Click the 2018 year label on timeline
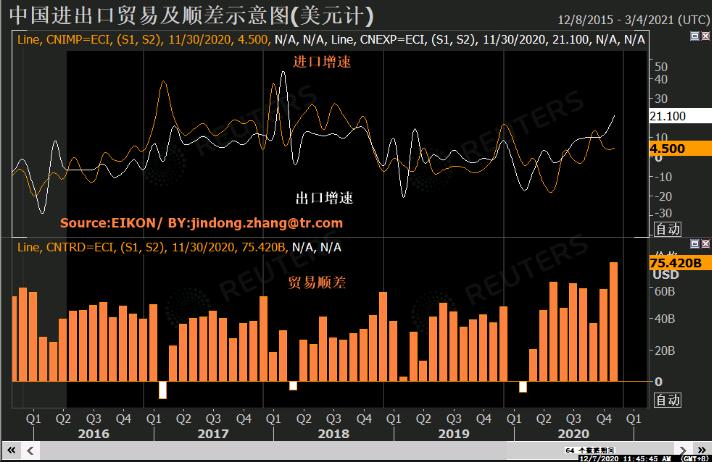The height and width of the screenshot is (462, 712). click(x=332, y=435)
